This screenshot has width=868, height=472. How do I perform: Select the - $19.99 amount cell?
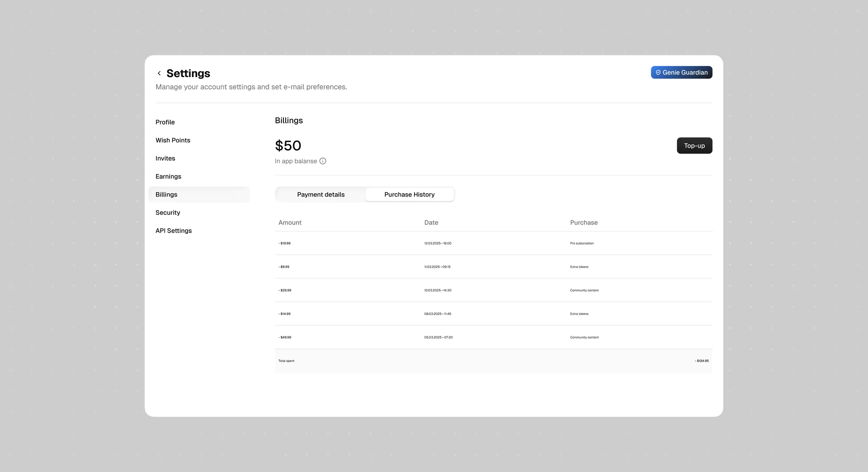click(284, 243)
